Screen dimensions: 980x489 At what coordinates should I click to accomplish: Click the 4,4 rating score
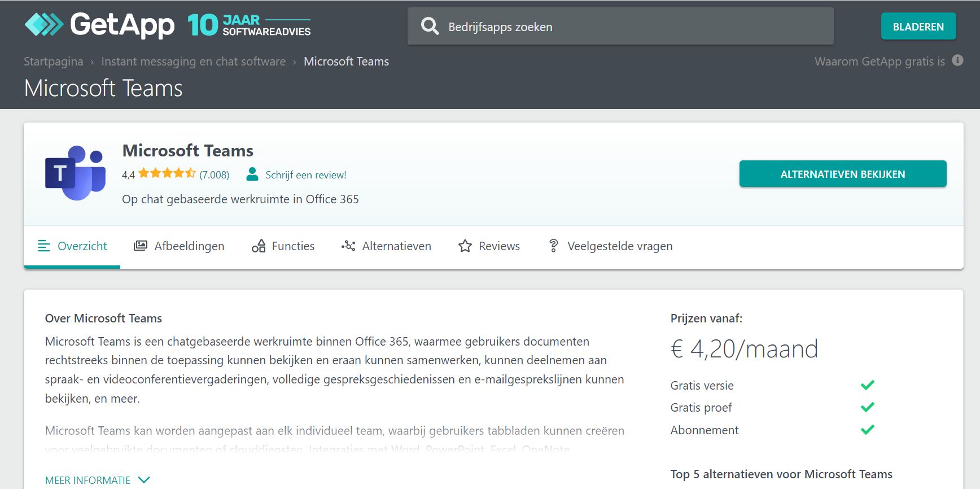(128, 175)
